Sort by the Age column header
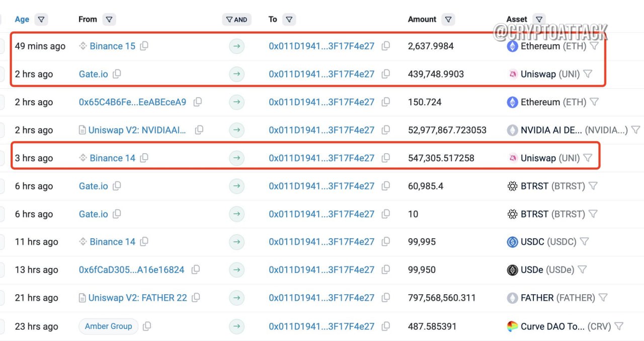Screen dimensions: 644x341 coord(22,19)
